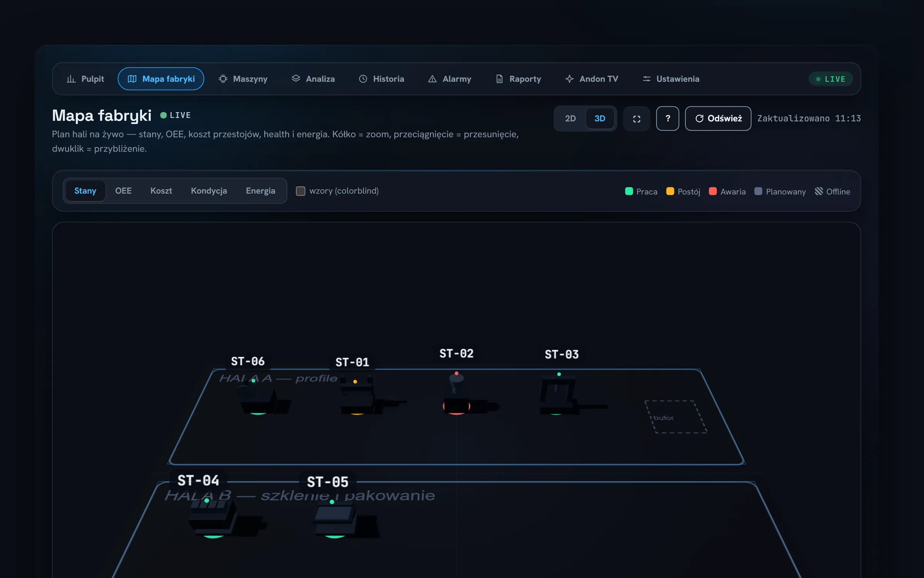924x578 pixels.
Task: Click the hatched Offline legend icon
Action: tap(819, 191)
